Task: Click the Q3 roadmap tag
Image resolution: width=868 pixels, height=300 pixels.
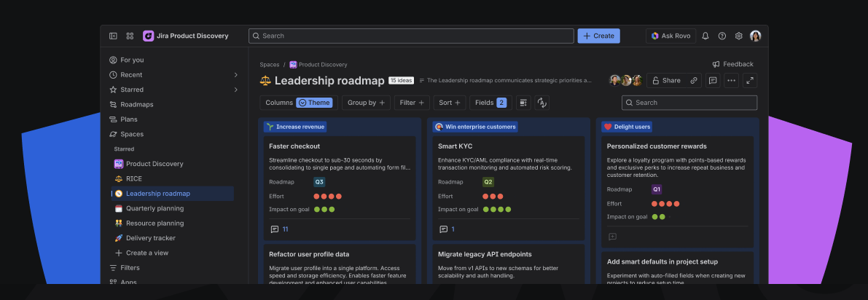Action: point(319,181)
